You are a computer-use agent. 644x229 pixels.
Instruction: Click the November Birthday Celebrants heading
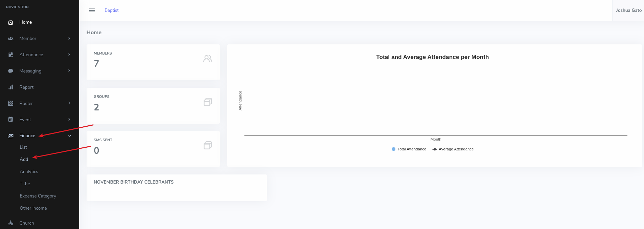coord(134,182)
